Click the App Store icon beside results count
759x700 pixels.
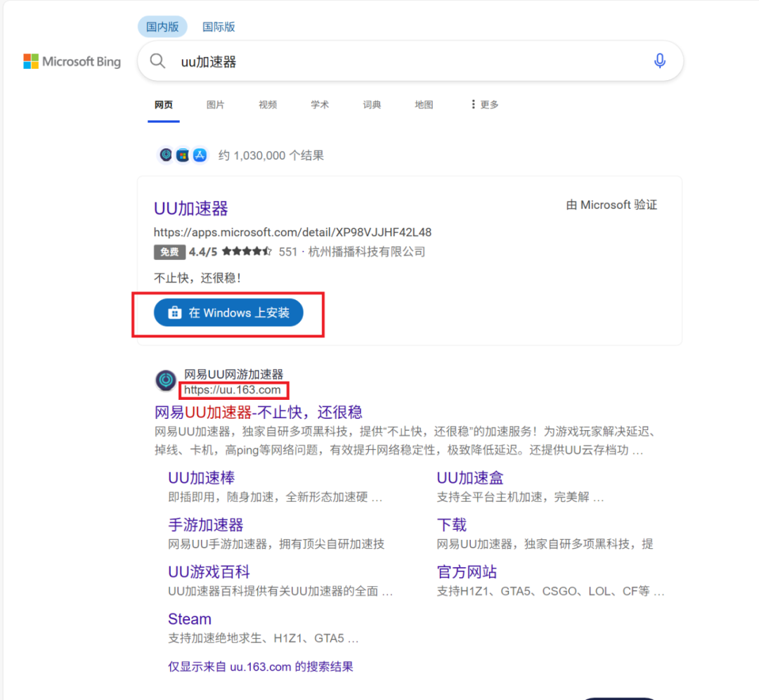(x=200, y=155)
